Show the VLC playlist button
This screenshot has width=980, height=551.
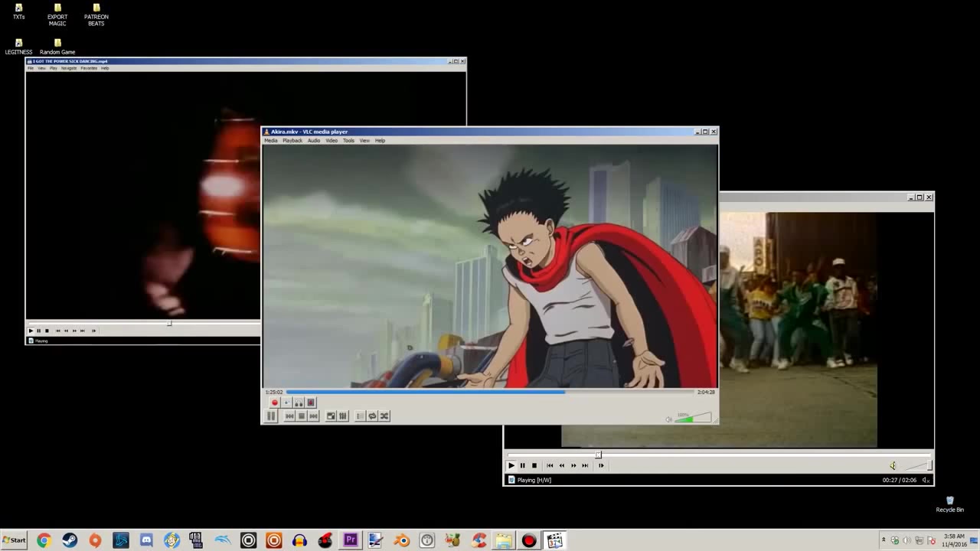tap(361, 416)
